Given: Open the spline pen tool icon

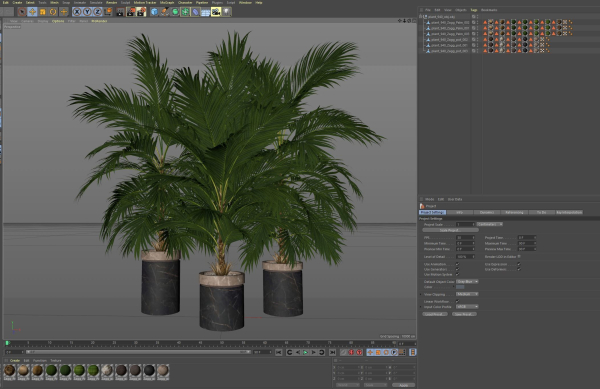Looking at the screenshot, I should [x=165, y=12].
